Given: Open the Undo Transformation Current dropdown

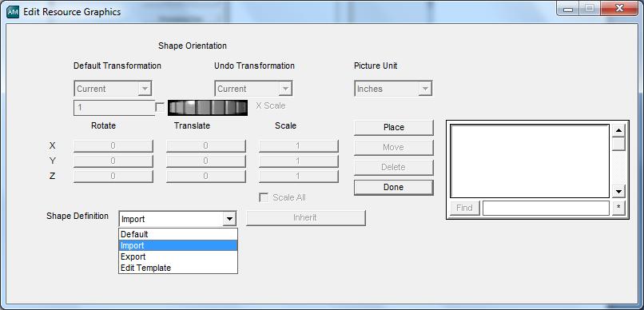Looking at the screenshot, I should pyautogui.click(x=253, y=89).
